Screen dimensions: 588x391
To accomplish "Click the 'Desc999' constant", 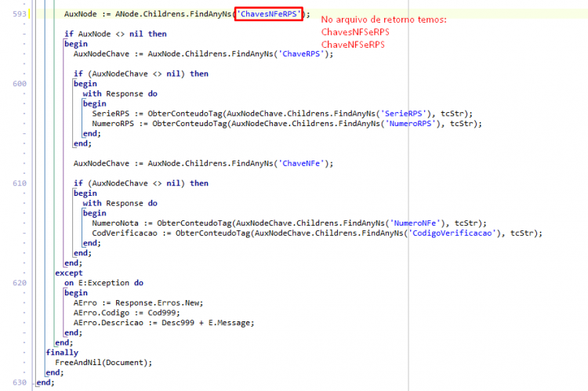I will tap(178, 323).
